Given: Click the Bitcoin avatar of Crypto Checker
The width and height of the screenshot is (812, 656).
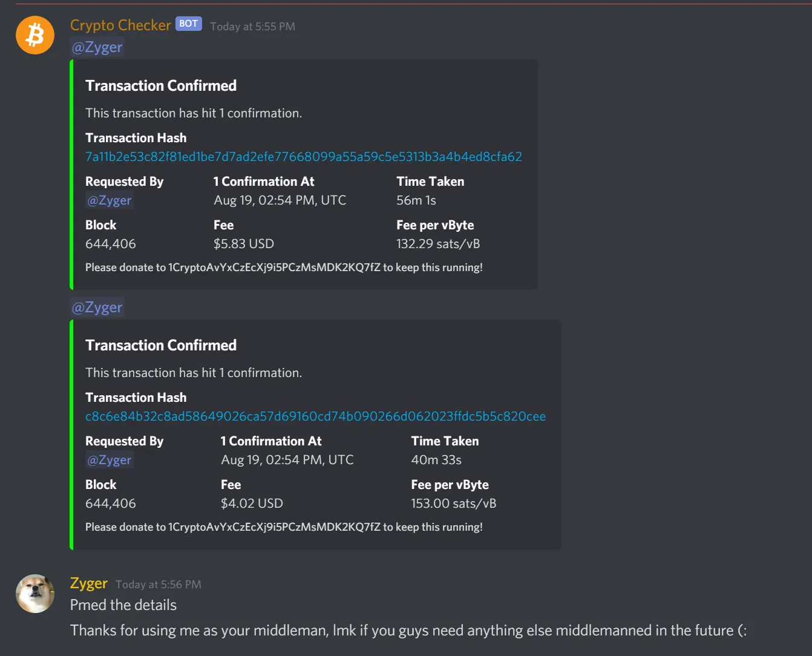Looking at the screenshot, I should click(35, 35).
